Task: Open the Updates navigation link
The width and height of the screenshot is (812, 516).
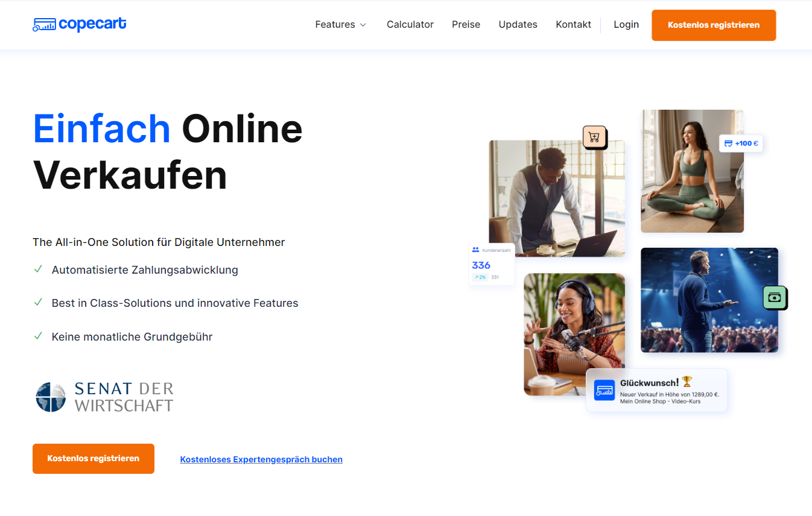Action: tap(518, 25)
